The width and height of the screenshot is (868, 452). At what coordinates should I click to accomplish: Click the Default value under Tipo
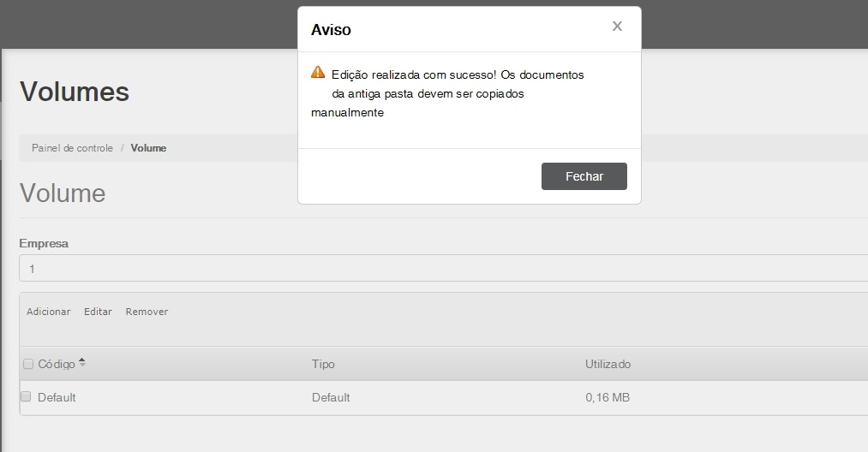331,397
